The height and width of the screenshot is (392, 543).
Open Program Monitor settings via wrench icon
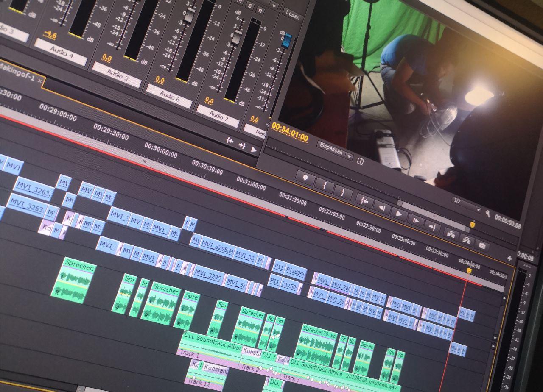[488, 214]
